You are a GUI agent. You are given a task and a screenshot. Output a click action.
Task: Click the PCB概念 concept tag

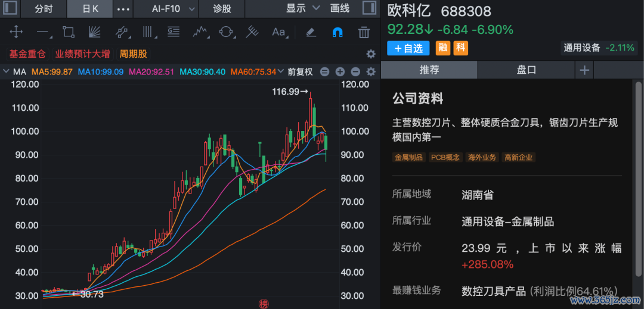pos(445,157)
